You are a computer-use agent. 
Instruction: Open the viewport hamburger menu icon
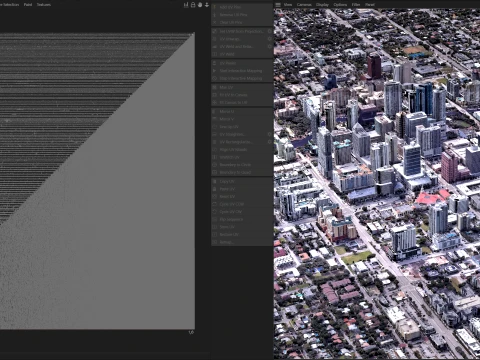point(278,5)
